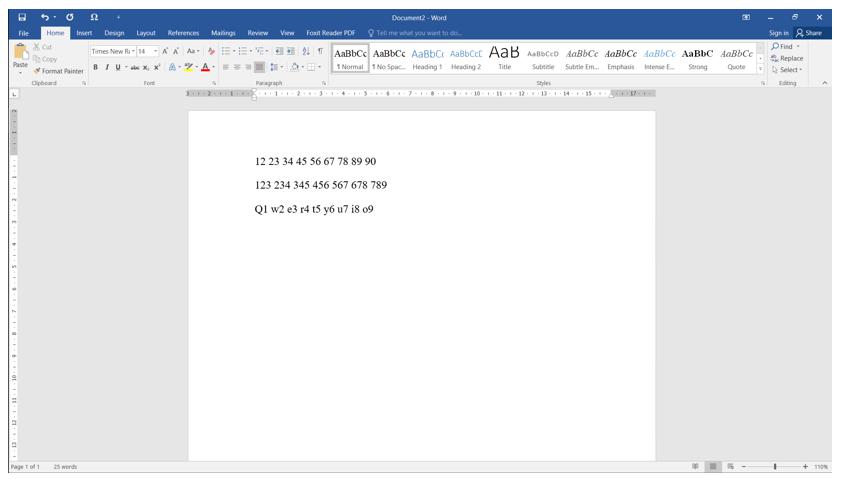Click the zoom slider in the status bar
The image size is (841, 479).
click(x=774, y=467)
